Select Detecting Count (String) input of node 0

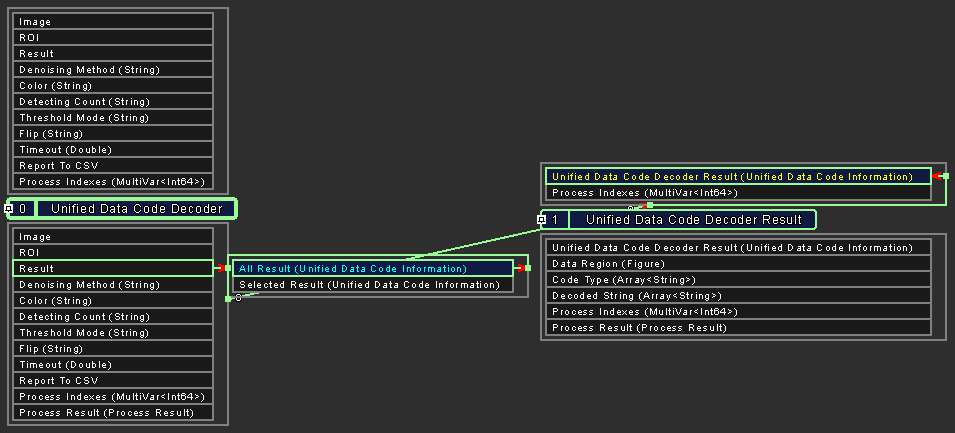[x=113, y=102]
